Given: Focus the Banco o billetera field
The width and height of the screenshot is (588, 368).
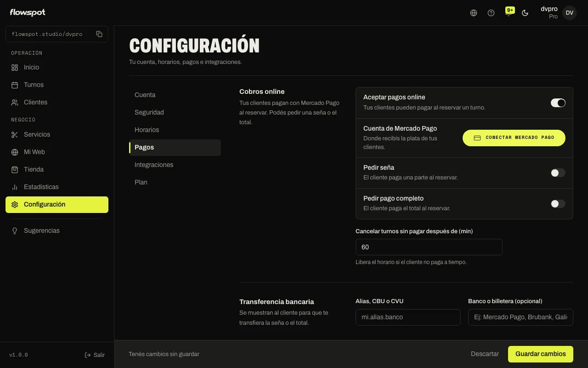Looking at the screenshot, I should [520, 317].
